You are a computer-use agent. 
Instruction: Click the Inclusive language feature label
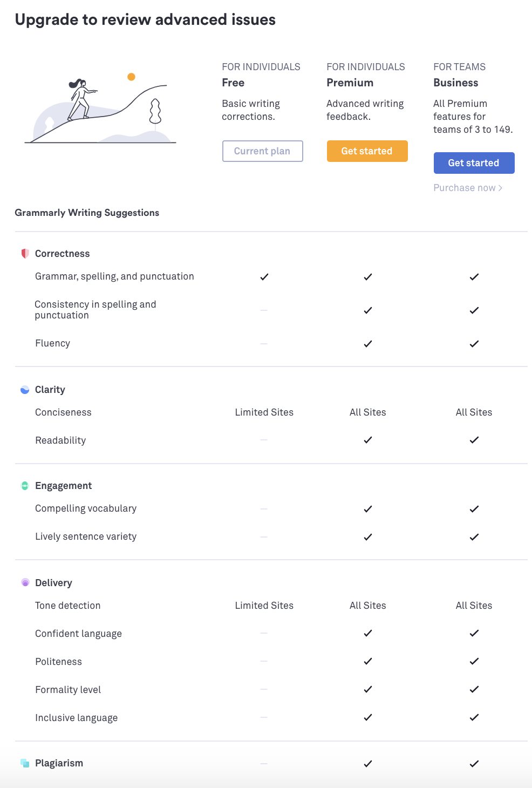coord(77,718)
